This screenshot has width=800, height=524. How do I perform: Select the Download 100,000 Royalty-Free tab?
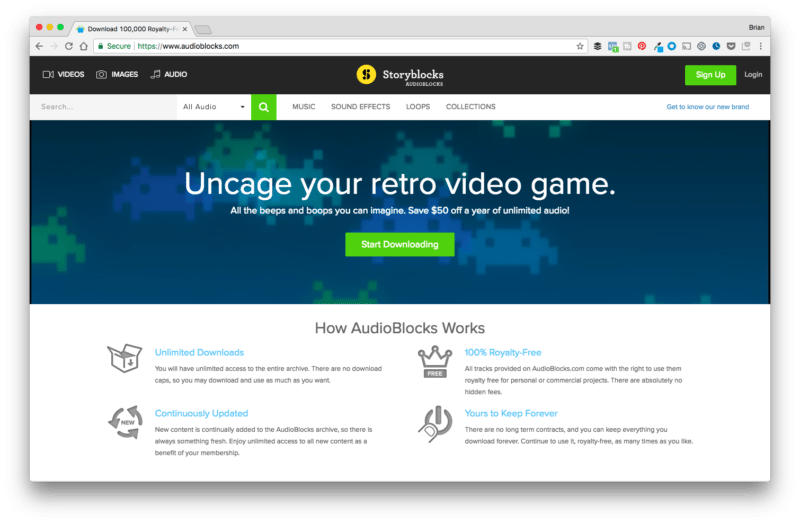tap(132, 29)
